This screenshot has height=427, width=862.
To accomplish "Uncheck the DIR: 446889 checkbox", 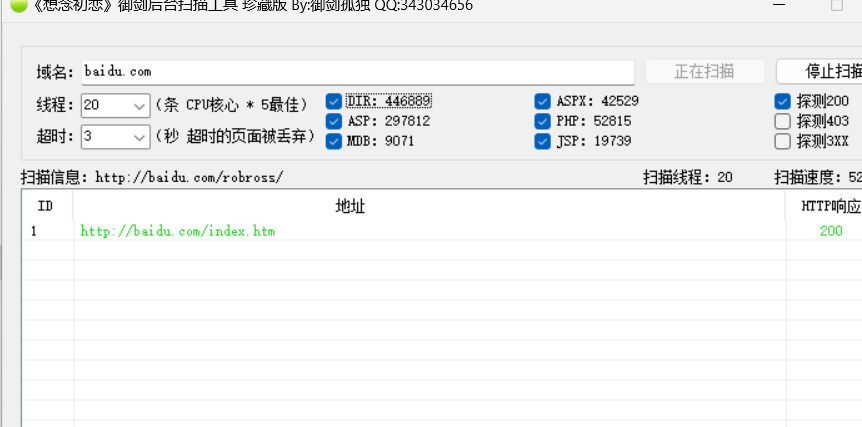I will [334, 101].
